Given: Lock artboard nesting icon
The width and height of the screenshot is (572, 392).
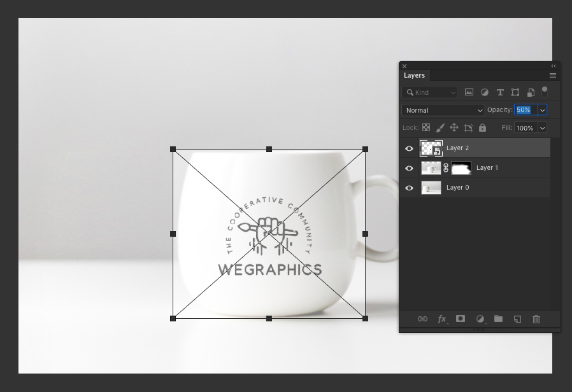Looking at the screenshot, I should pyautogui.click(x=468, y=128).
